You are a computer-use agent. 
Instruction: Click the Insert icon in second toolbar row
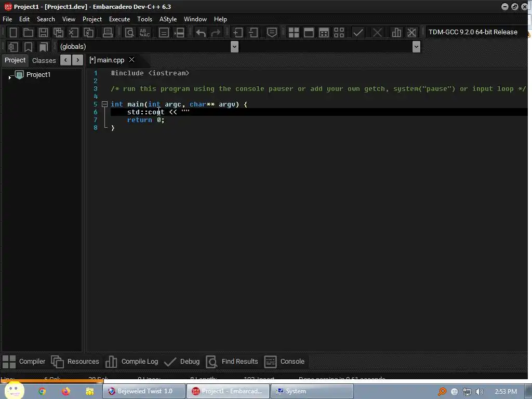(x=13, y=47)
